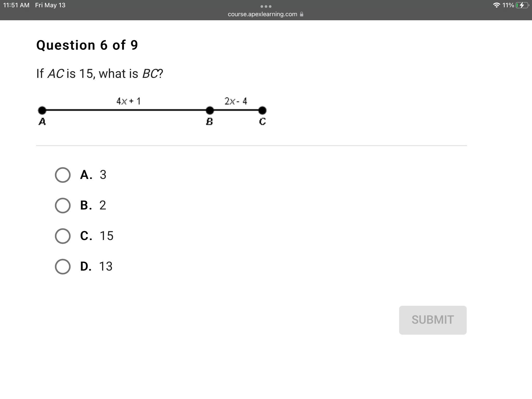
Task: Tap the Wi-Fi status icon
Action: point(496,5)
